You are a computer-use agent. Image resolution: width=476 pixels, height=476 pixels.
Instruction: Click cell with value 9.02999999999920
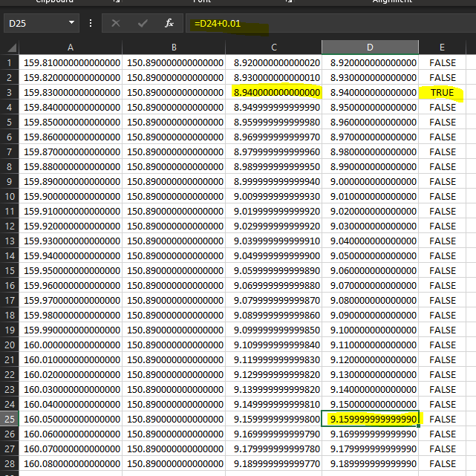[x=274, y=226]
